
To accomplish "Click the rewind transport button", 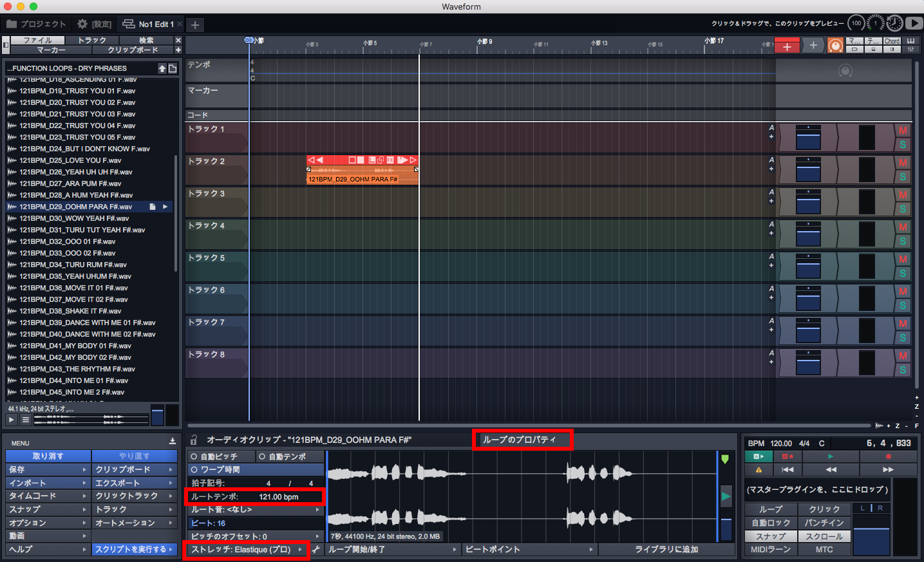I will (831, 469).
